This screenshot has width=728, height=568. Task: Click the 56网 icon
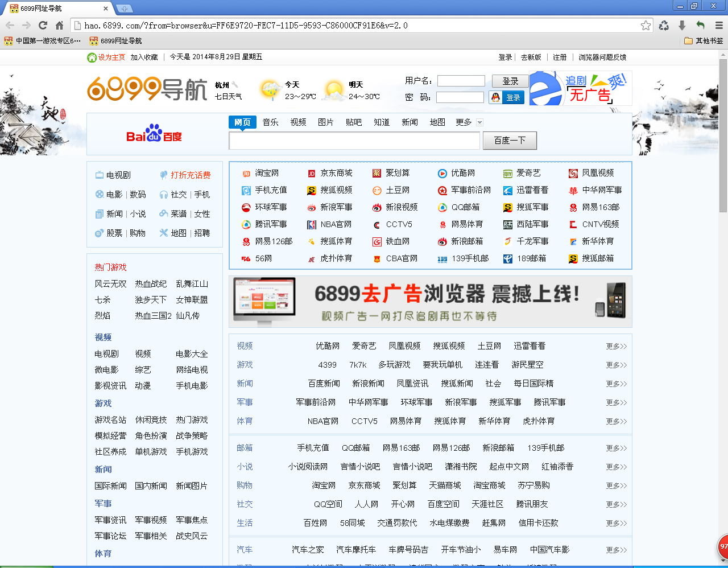click(x=246, y=259)
